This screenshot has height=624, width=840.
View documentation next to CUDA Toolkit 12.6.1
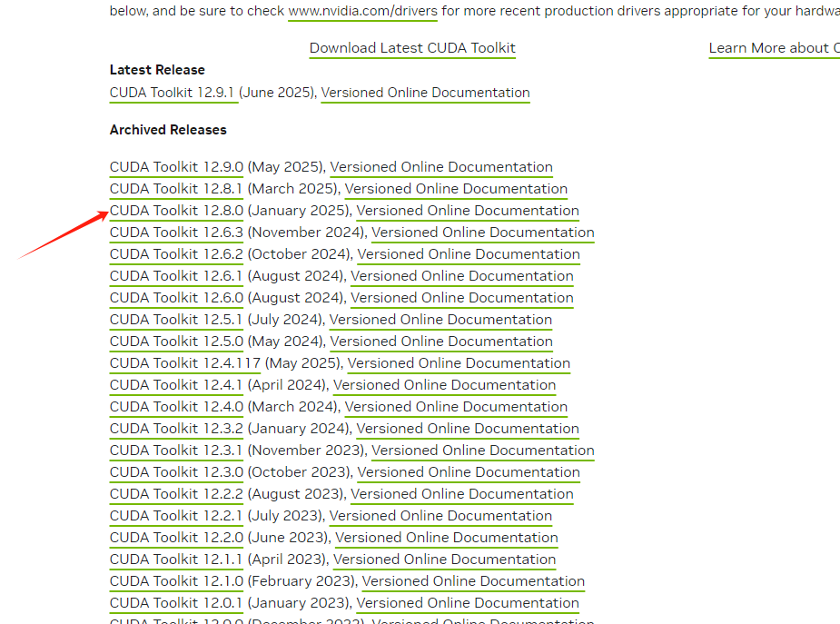462,276
